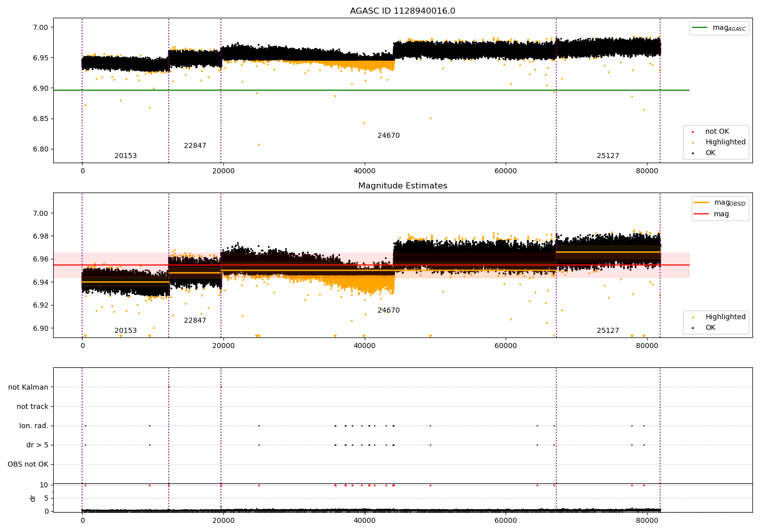Click the plot title "AGASC ID 1128940016.0"

pos(402,11)
